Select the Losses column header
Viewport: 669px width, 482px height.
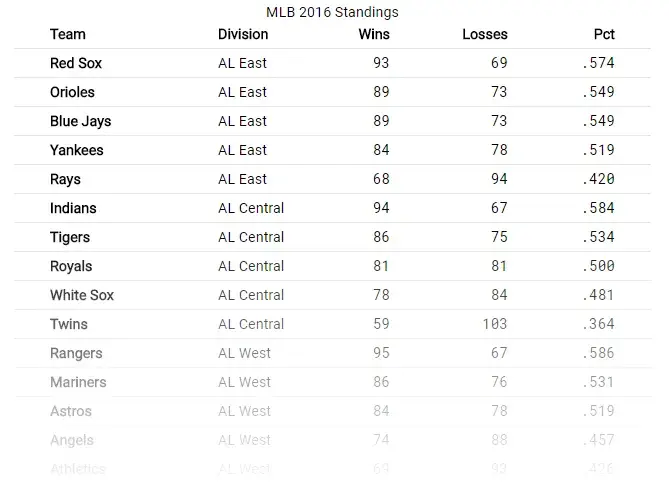coord(485,34)
